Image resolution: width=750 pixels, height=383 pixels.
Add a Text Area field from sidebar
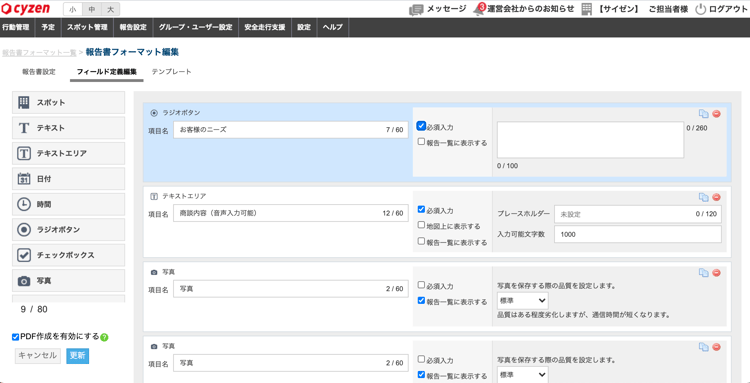point(68,153)
